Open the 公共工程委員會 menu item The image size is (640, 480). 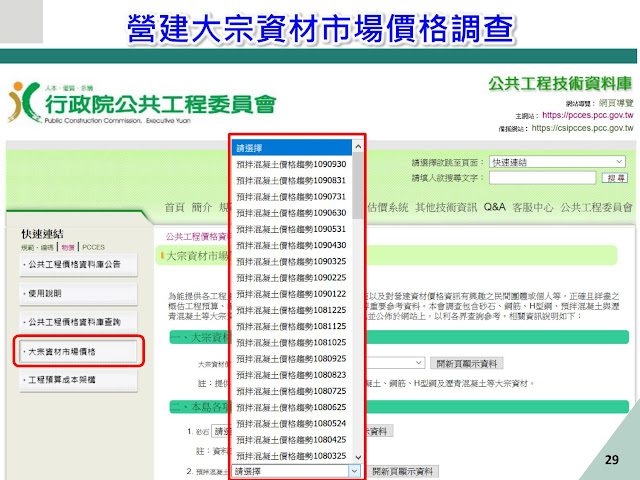(596, 207)
